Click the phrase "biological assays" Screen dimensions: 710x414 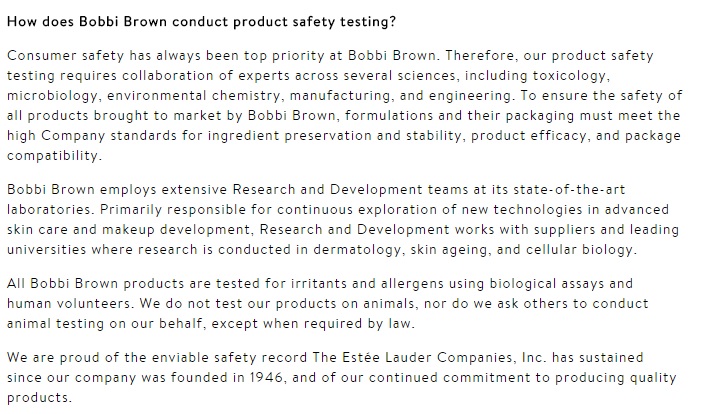pos(547,284)
